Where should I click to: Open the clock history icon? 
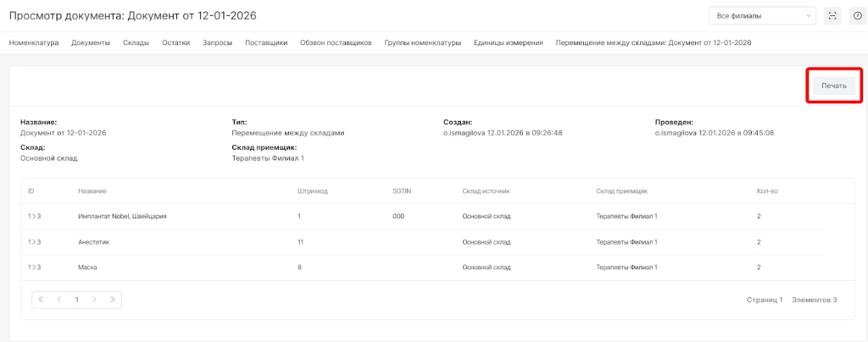[x=855, y=15]
